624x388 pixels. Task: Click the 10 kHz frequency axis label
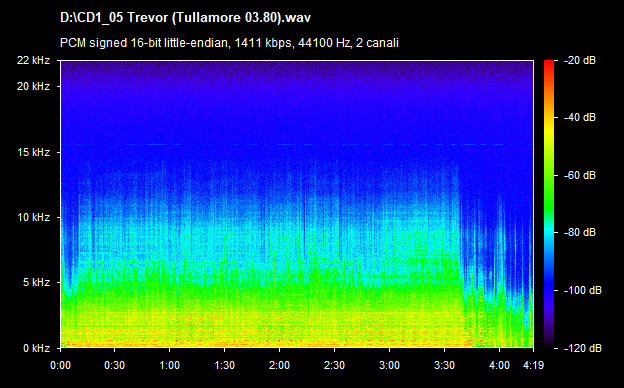pyautogui.click(x=33, y=218)
